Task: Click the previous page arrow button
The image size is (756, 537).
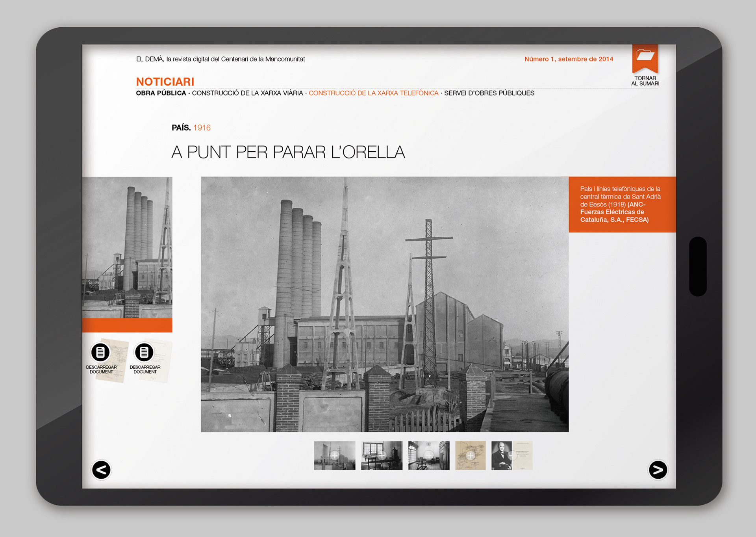Action: point(101,470)
